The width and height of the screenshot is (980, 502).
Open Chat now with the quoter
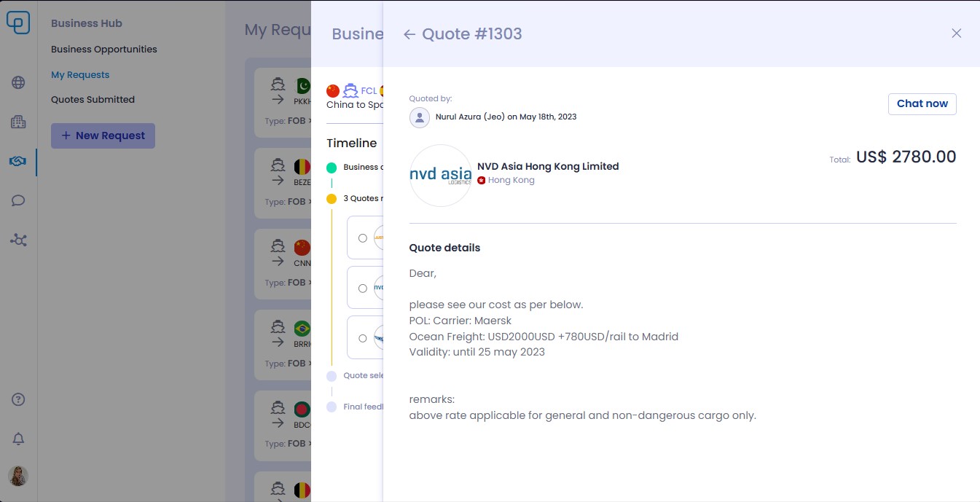[x=922, y=103]
